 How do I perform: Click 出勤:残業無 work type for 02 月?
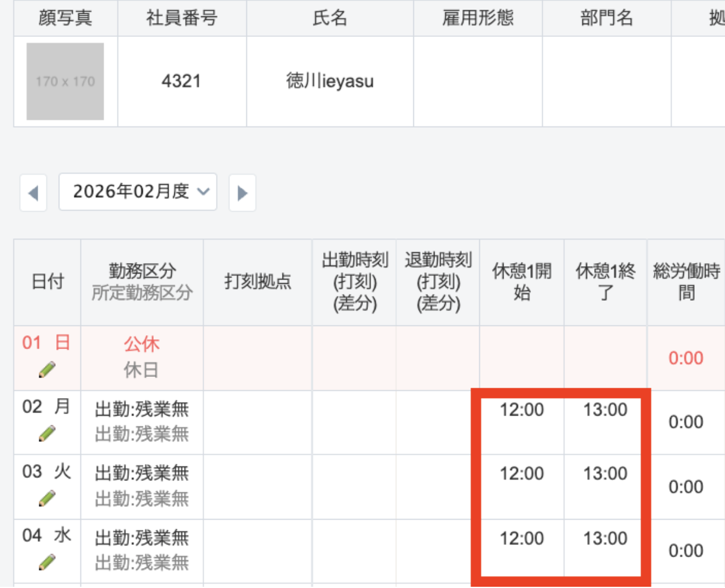[x=142, y=410]
